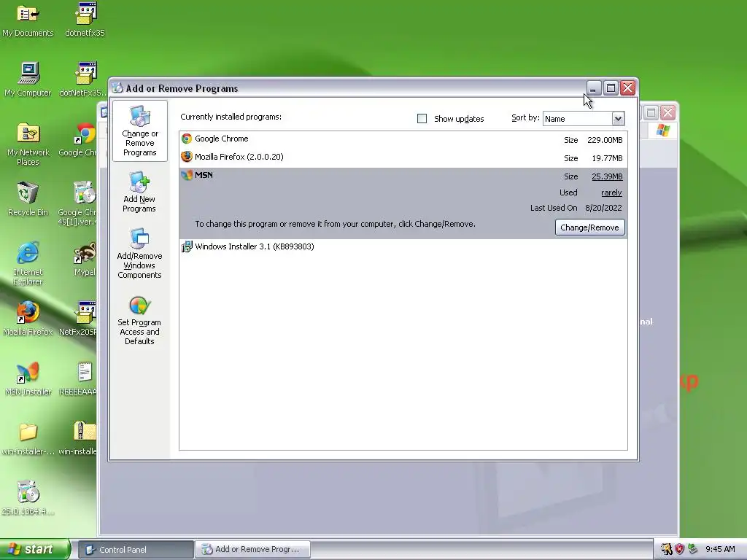The height and width of the screenshot is (560, 747).
Task: Click the 'rarely' usage link
Action: tap(611, 192)
